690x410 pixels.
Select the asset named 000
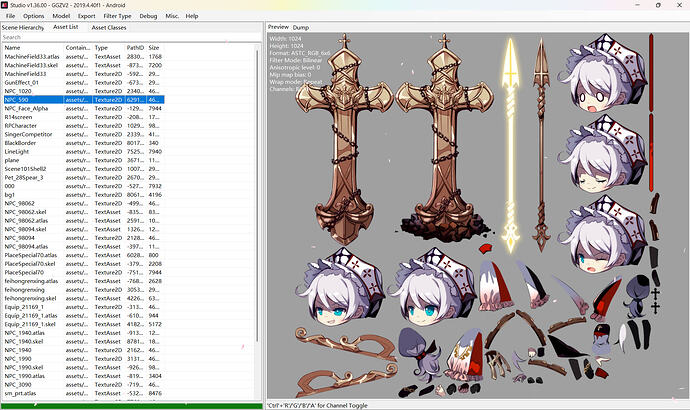(84, 186)
